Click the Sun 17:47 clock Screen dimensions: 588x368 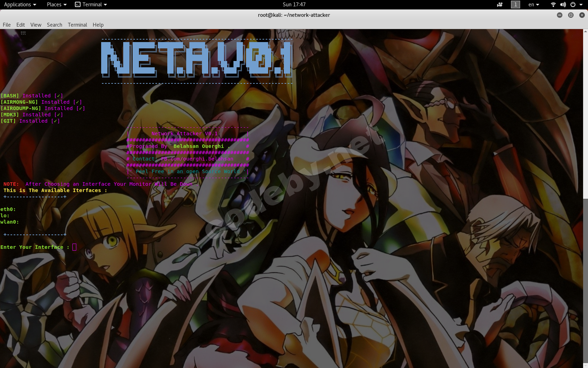[294, 5]
